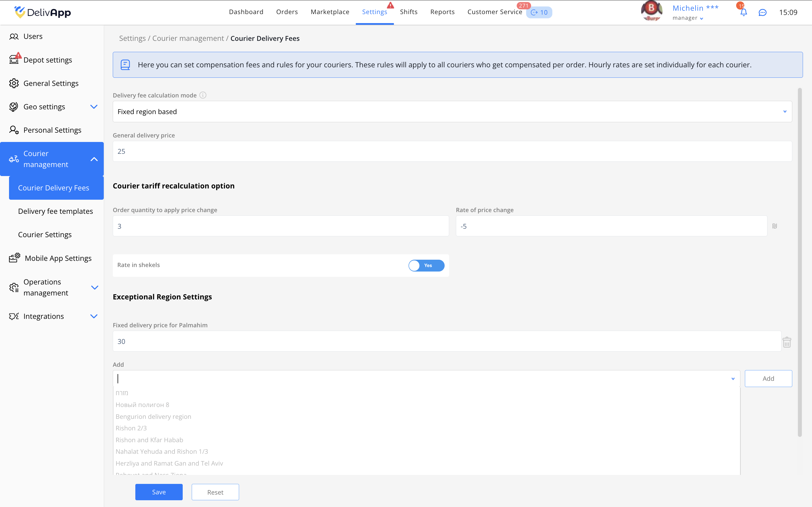812x507 pixels.
Task: Click the transfer counter badge showing 10
Action: click(539, 12)
